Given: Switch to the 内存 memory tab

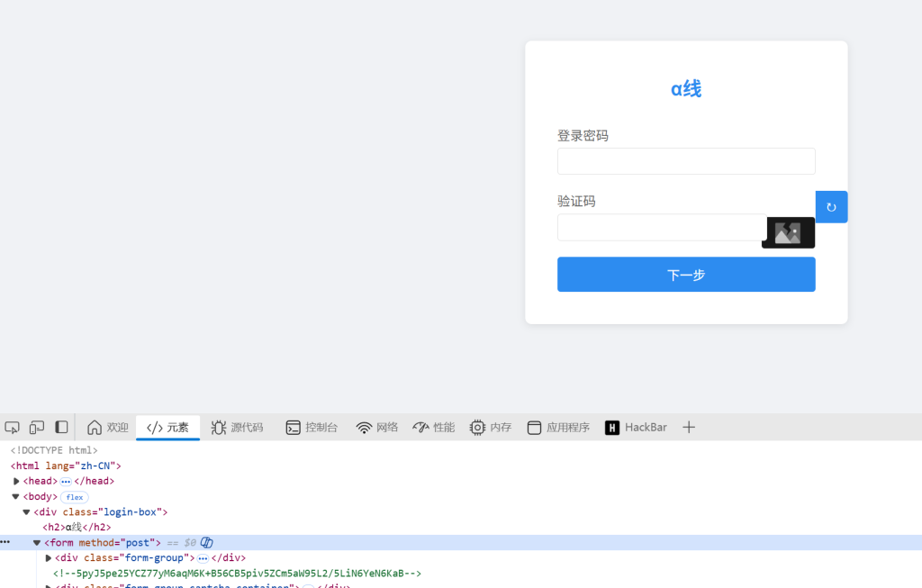Looking at the screenshot, I should (491, 428).
